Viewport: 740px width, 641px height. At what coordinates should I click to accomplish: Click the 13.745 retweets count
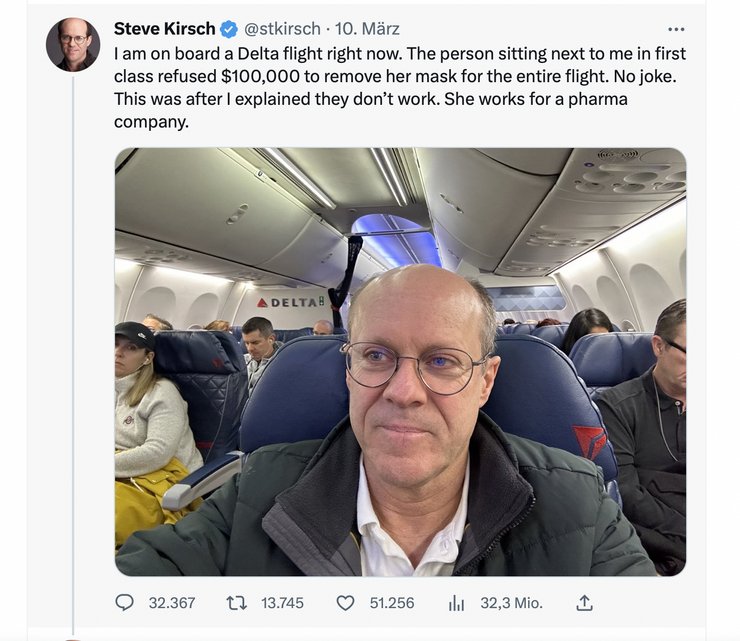tap(282, 603)
